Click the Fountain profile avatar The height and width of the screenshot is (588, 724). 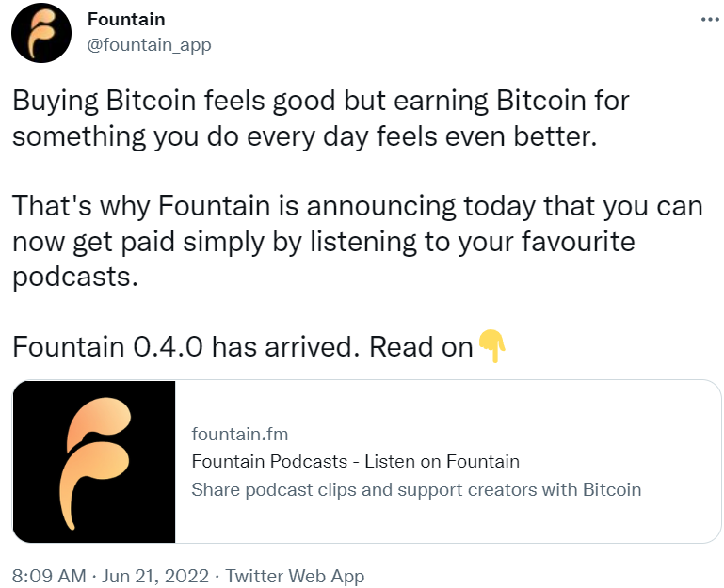click(40, 34)
